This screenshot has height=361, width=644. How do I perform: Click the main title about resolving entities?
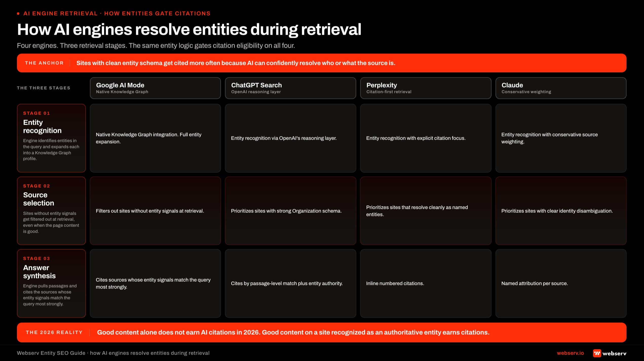click(189, 29)
